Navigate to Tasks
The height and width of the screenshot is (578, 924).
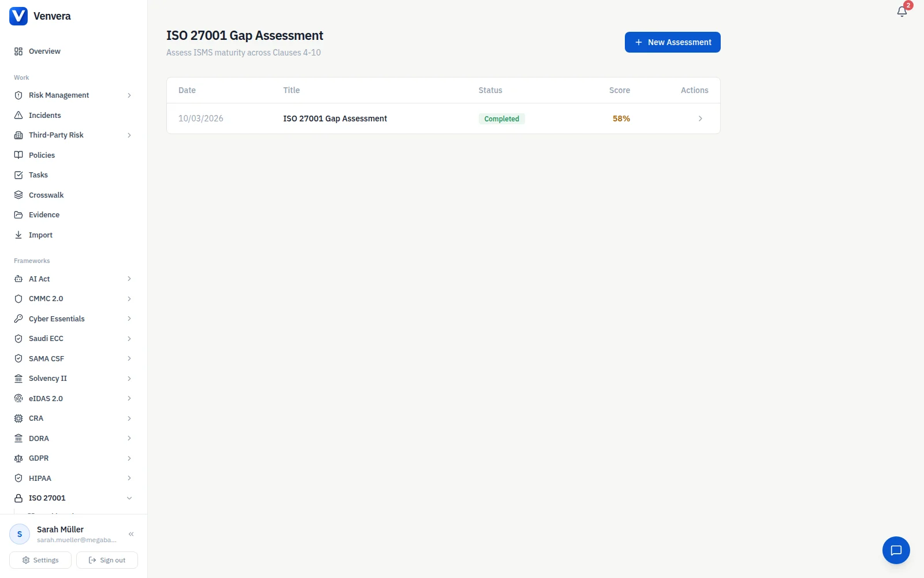73,175
